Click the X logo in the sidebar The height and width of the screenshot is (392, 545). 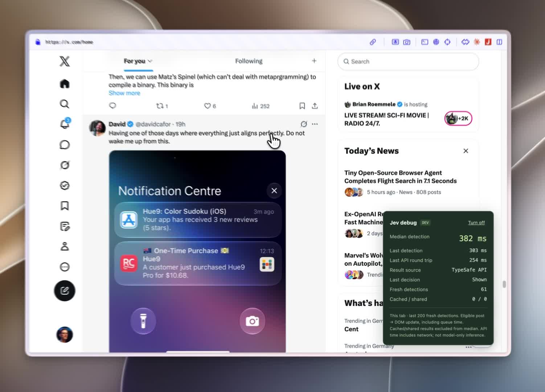[65, 61]
